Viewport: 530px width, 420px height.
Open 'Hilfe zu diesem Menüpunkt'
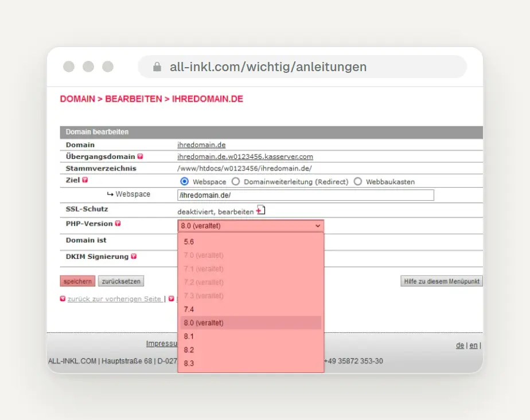click(x=442, y=281)
